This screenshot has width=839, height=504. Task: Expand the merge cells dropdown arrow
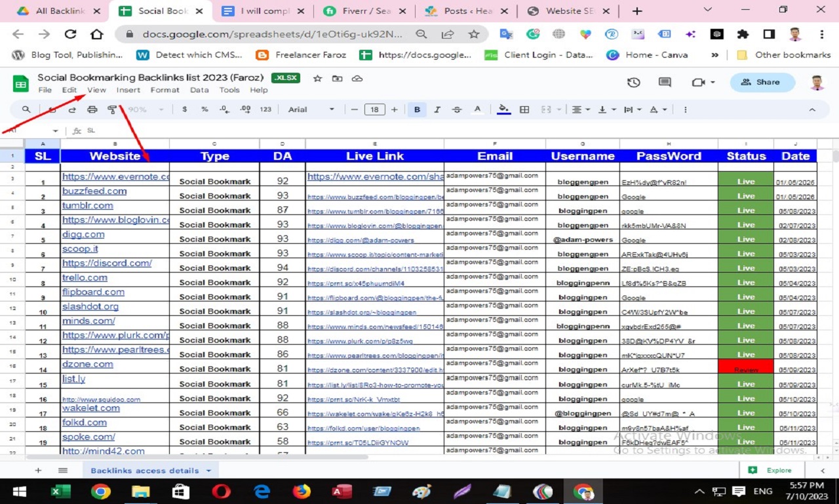(558, 109)
